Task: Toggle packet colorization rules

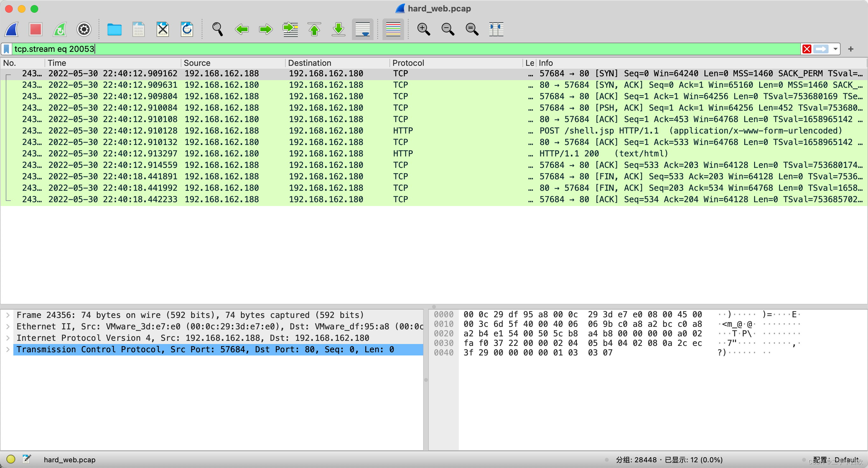Action: point(393,29)
